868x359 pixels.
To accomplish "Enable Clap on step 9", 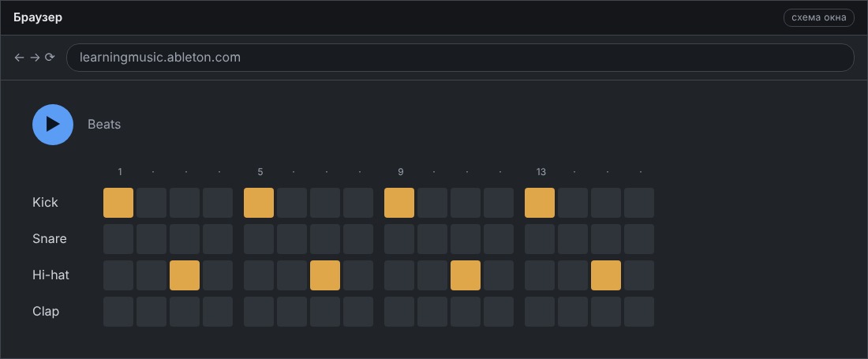I will pyautogui.click(x=400, y=312).
